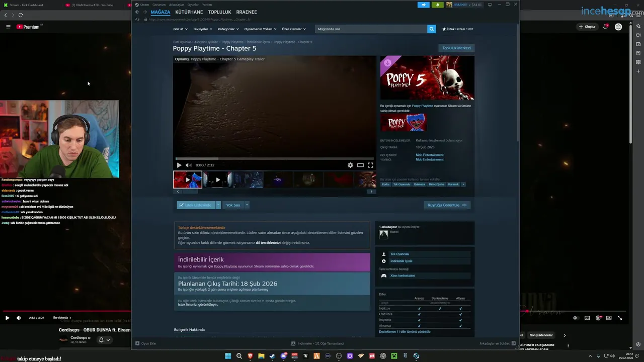Screen dimensions: 644x362
Task: Open the Göz at dropdown menu
Action: coord(181,29)
